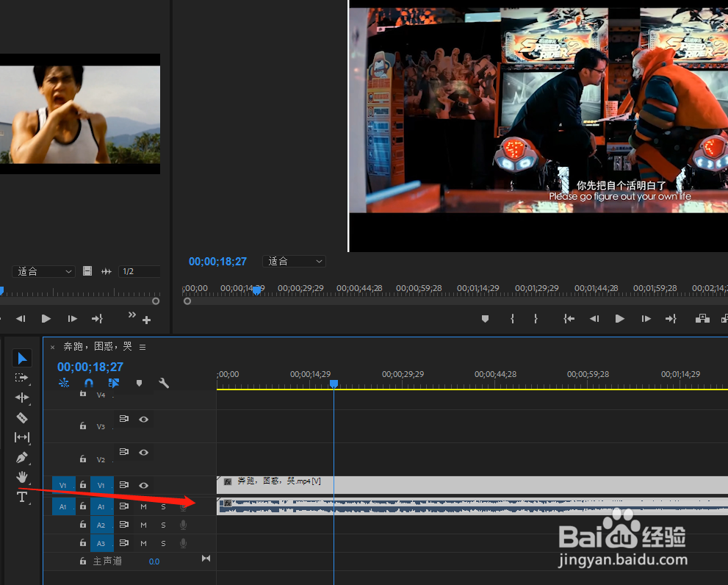Enable voice-over record on A3

click(x=184, y=543)
